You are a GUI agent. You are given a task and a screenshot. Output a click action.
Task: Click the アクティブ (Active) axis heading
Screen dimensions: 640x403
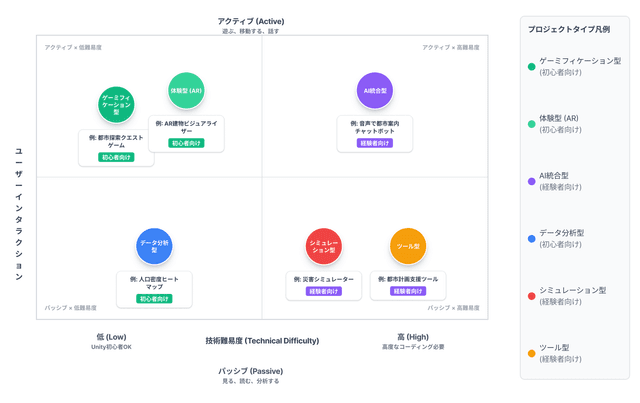[251, 21]
